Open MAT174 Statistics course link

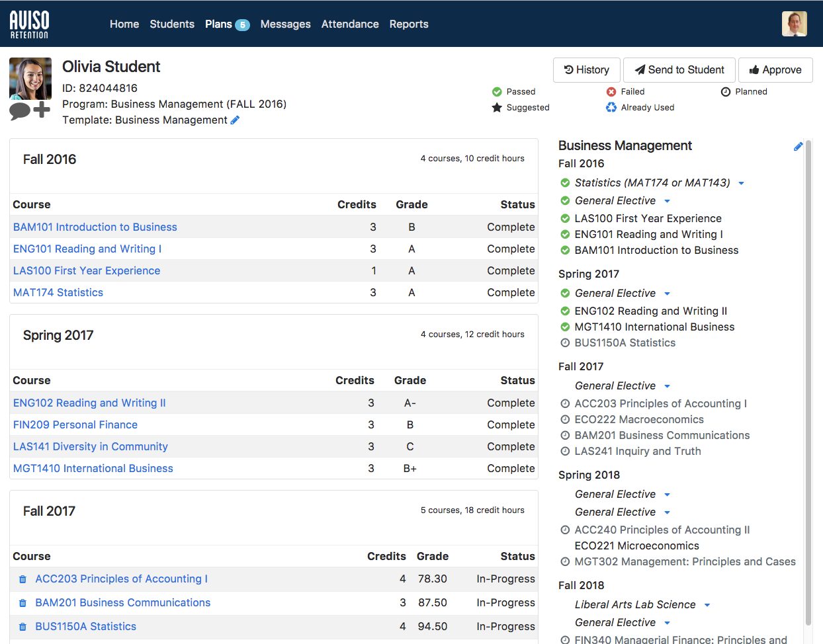(58, 292)
